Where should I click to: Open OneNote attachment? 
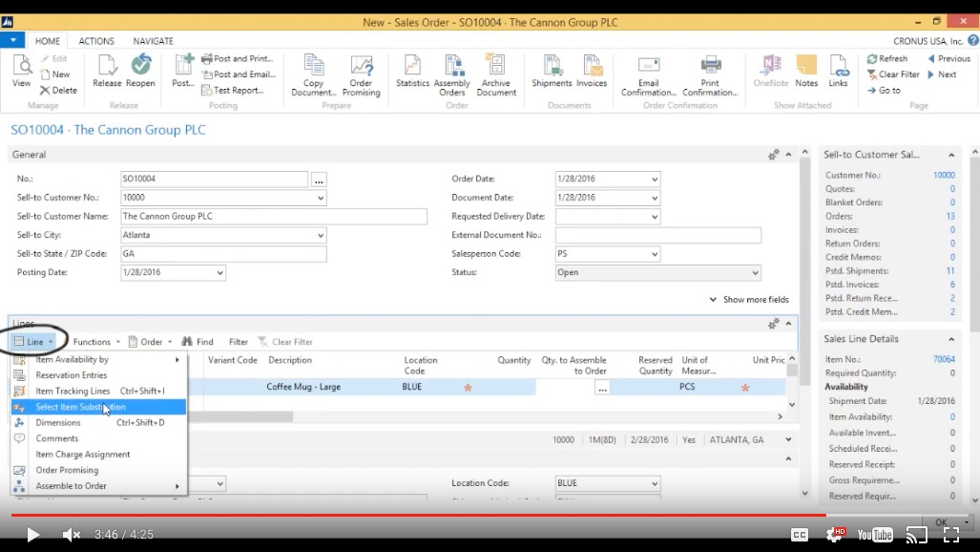(x=771, y=71)
